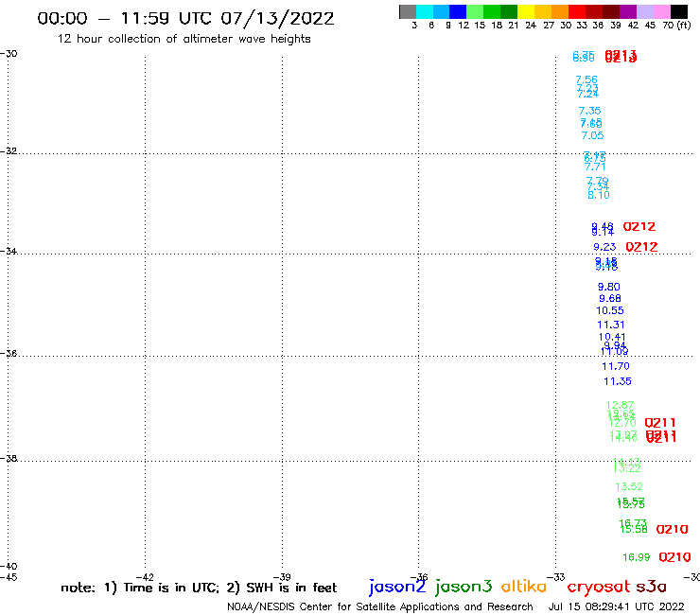Click the dark red 's3a' satellite label
Viewport: 700px width, 615px height.
pos(651,587)
